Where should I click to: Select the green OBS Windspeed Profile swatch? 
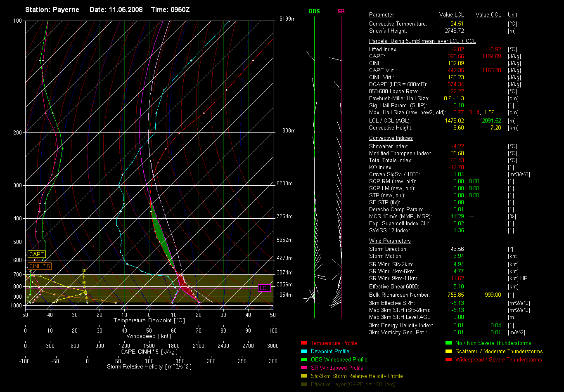coord(304,359)
